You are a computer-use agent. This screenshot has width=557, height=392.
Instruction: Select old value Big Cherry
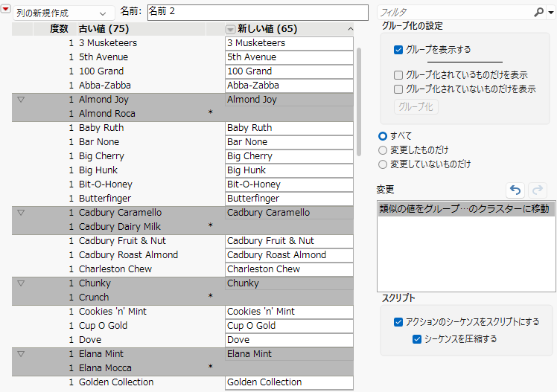pyautogui.click(x=101, y=156)
